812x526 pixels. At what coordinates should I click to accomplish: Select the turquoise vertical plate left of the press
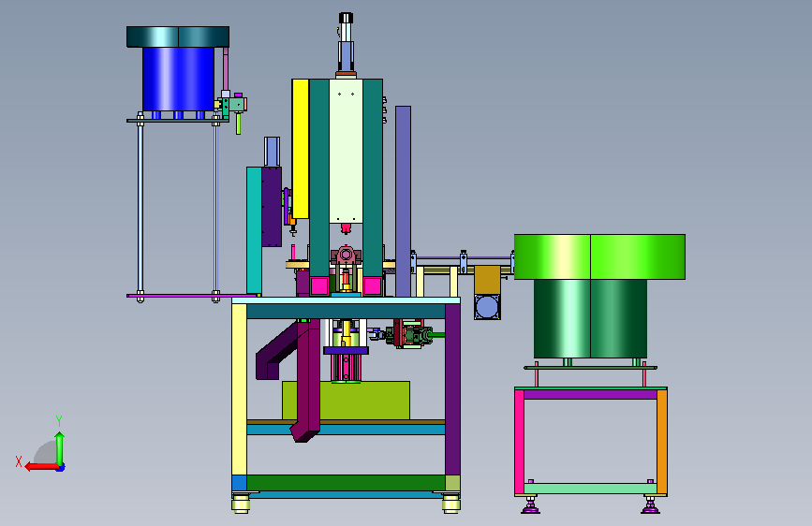click(x=254, y=231)
